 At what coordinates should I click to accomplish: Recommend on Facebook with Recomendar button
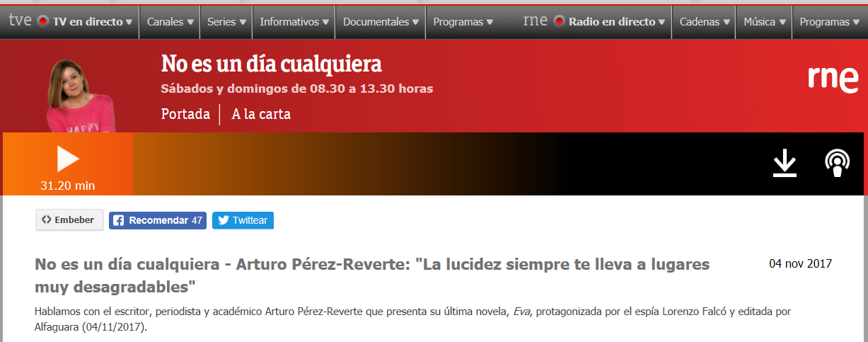tap(158, 220)
